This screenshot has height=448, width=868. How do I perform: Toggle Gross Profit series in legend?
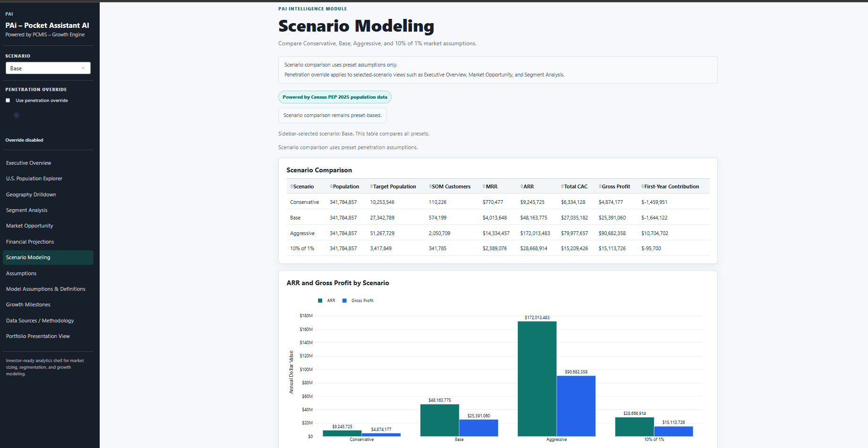click(358, 301)
